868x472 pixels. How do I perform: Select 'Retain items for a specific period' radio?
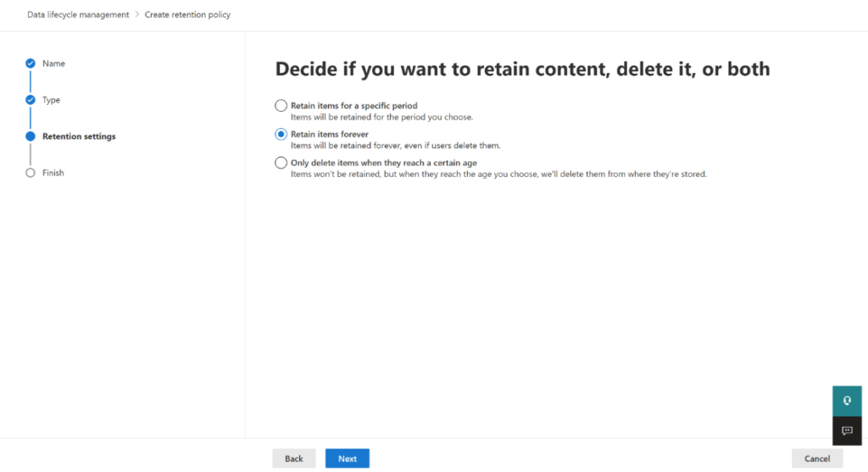point(281,106)
